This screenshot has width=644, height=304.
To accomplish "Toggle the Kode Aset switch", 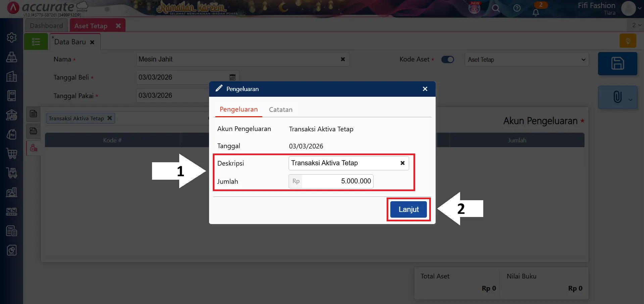I will point(447,59).
